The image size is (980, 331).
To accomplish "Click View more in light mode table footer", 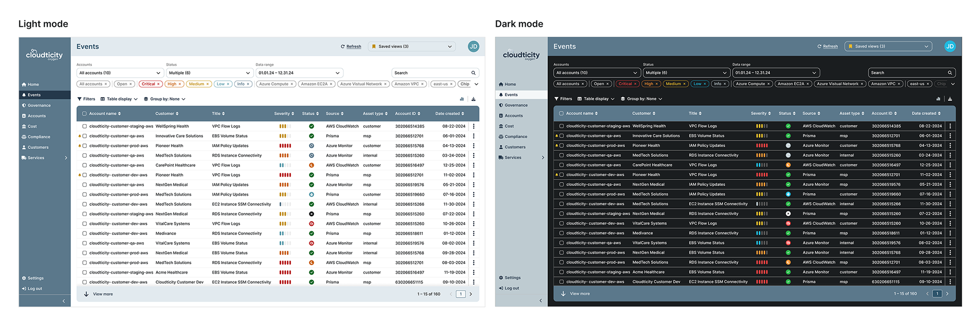I will (x=99, y=294).
